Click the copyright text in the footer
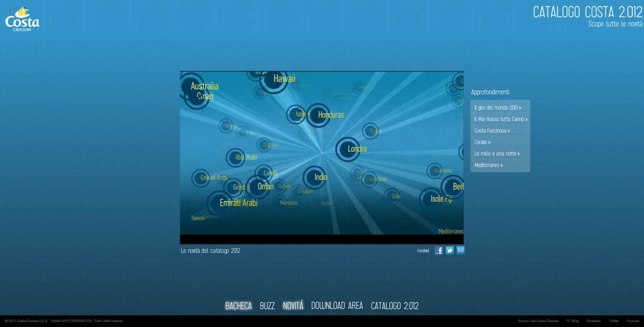 click(x=64, y=321)
